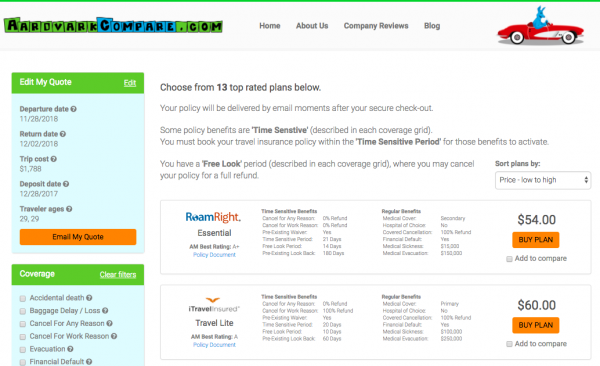600x366 pixels.
Task: Click deposit date value 12/28/2017
Action: click(x=39, y=194)
